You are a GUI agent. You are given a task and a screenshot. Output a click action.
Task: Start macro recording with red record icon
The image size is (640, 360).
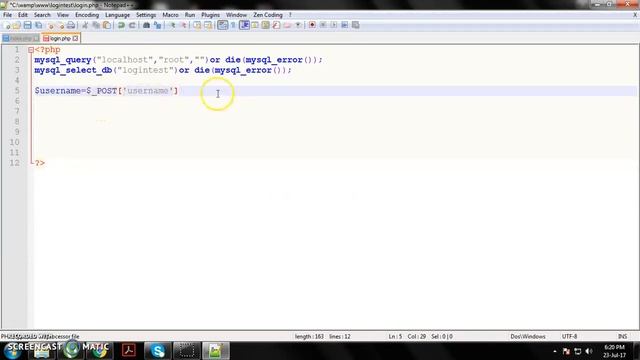[312, 25]
